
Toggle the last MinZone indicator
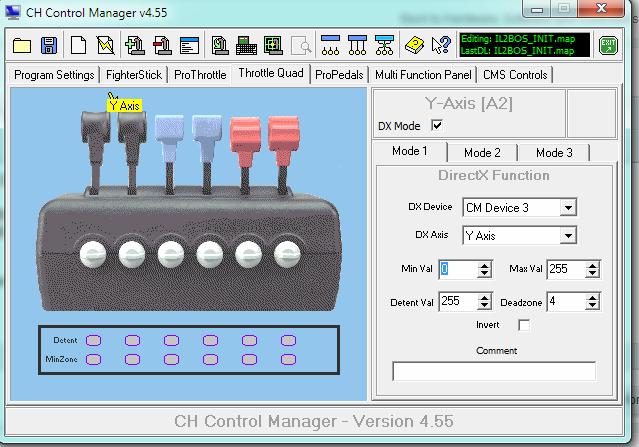click(x=288, y=359)
